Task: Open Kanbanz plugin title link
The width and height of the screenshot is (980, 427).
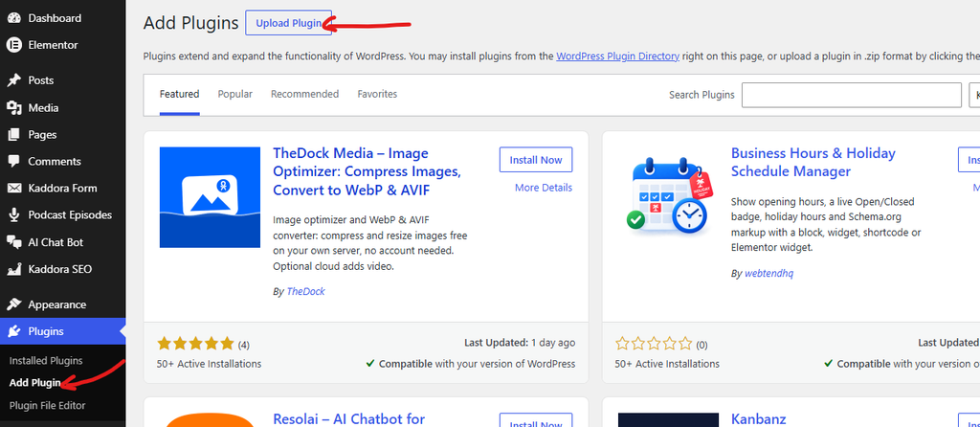Action: pyautogui.click(x=758, y=419)
